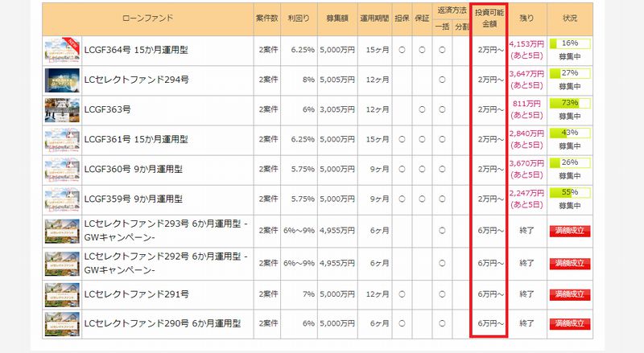Click the LCセレクトファンド290号 thumbnail image
Viewport: 644px width, 353px height.
pos(62,324)
